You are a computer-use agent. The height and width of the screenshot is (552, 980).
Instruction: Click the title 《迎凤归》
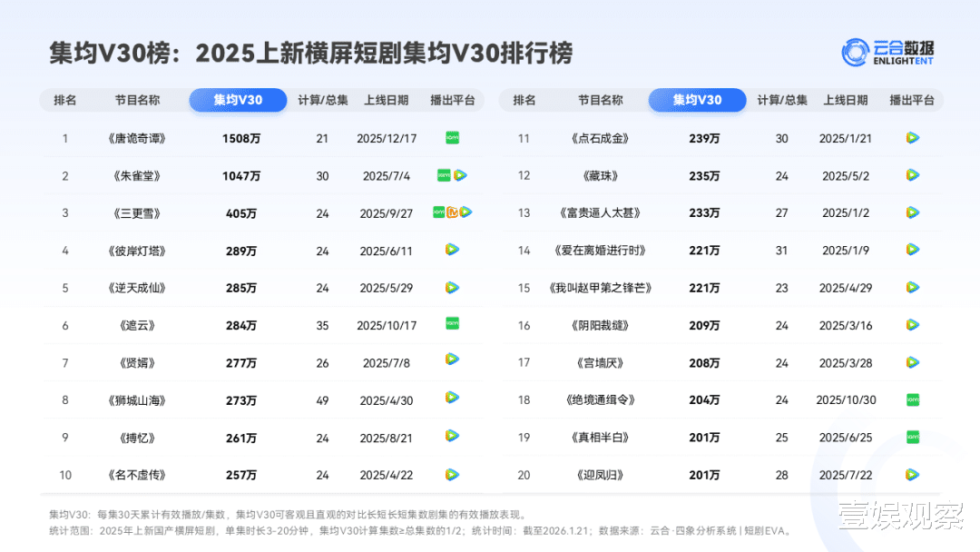600,475
